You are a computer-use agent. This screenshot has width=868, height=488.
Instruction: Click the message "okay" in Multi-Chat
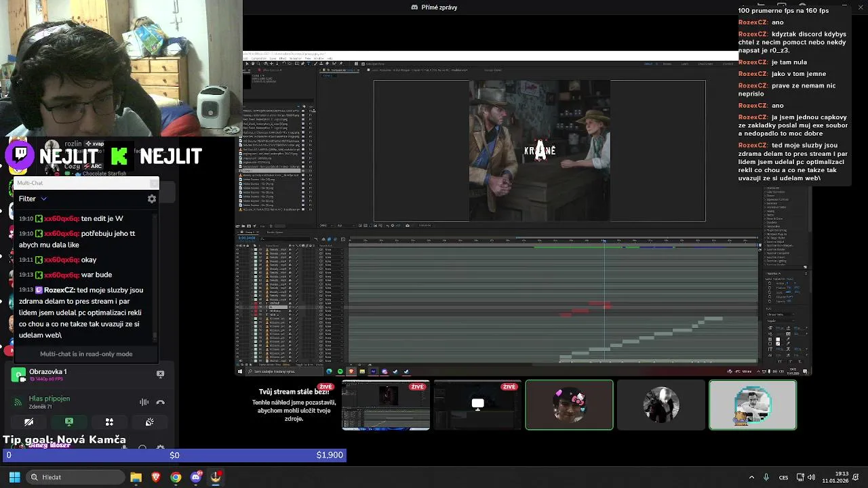click(x=89, y=260)
